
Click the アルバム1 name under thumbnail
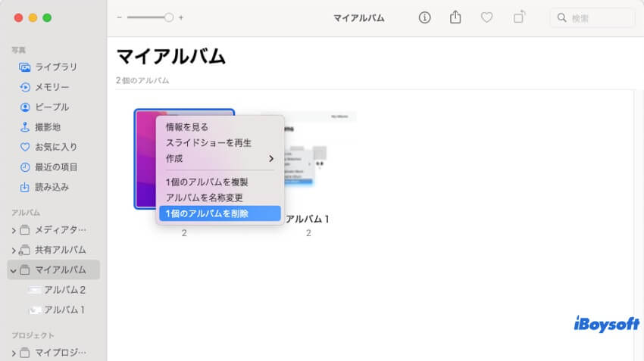tap(307, 219)
